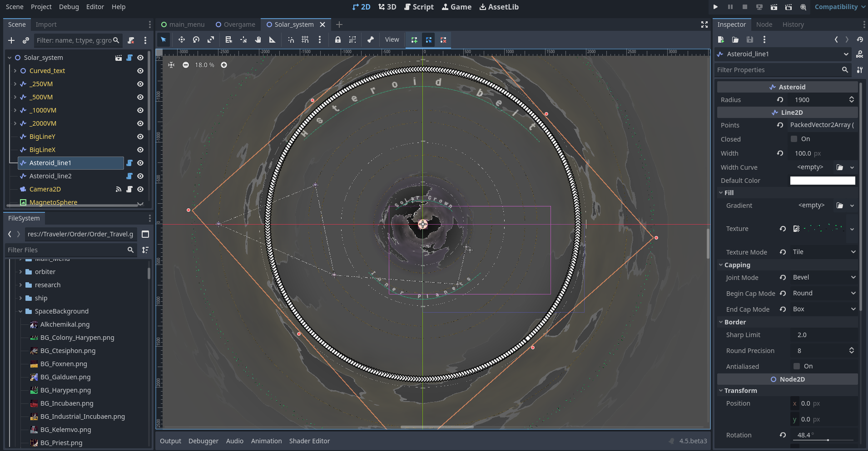868x451 pixels.
Task: Toggle distraction-free mode expand icon
Action: pos(704,25)
